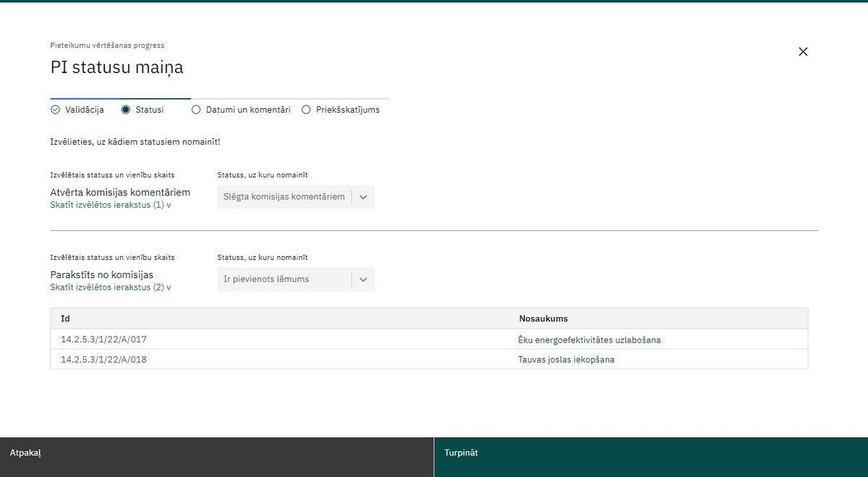Click the step progress bar under title
Screen dimensions: 868x477
point(220,98)
